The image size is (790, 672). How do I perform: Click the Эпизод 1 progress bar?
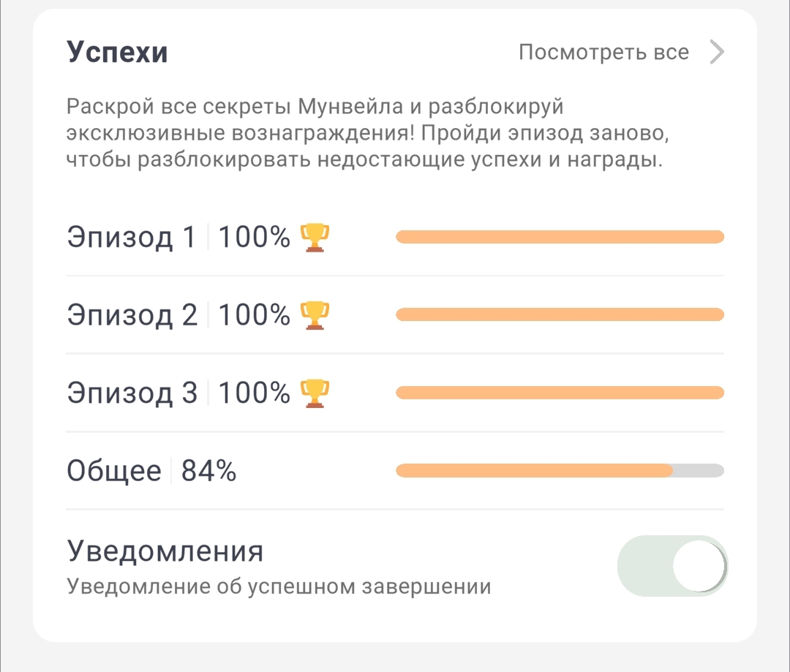[560, 237]
